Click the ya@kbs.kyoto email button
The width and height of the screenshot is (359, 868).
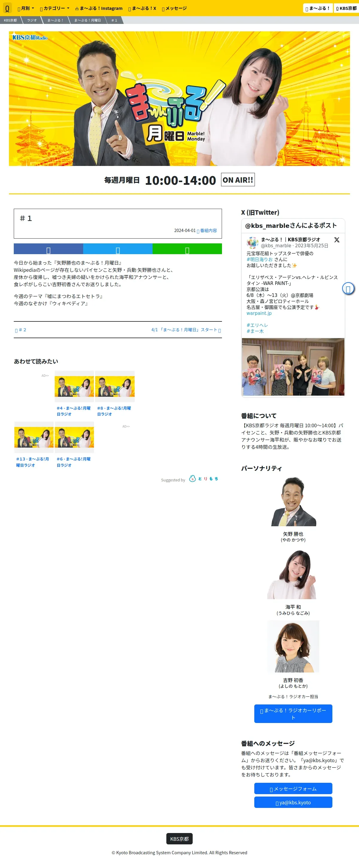(293, 802)
